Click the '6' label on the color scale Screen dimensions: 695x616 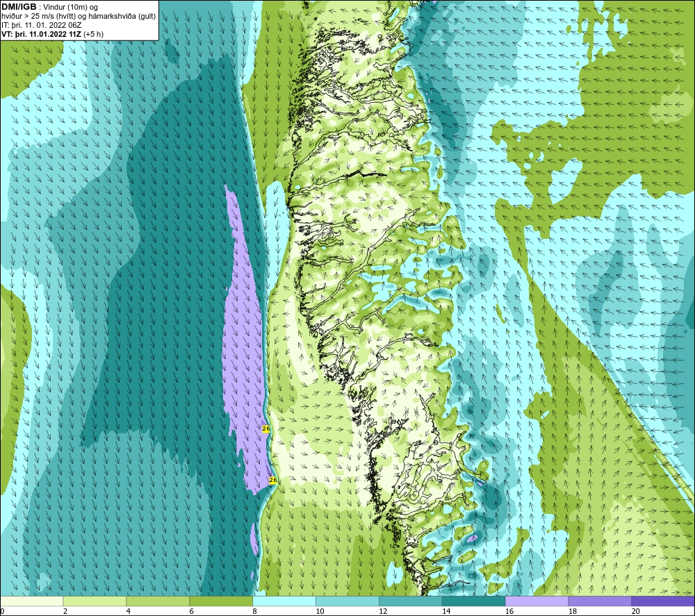[x=192, y=611]
